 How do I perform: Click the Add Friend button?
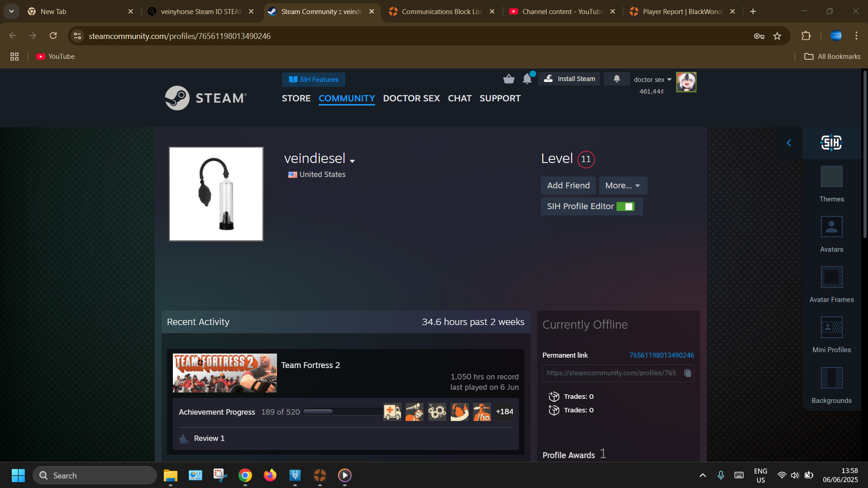pos(568,186)
